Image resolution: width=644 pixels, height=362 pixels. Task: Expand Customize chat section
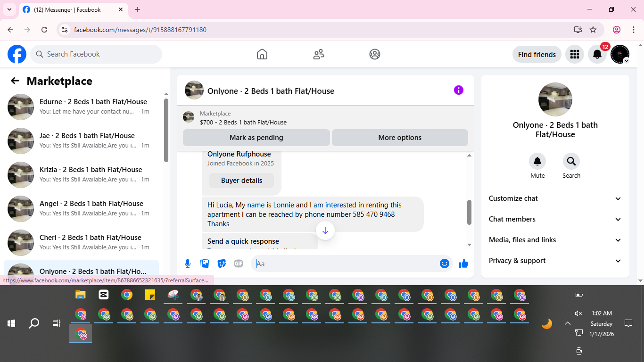coord(555,198)
